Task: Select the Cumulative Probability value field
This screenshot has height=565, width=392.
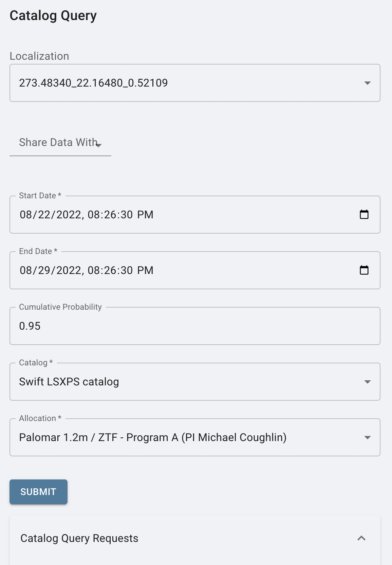Action: point(195,326)
